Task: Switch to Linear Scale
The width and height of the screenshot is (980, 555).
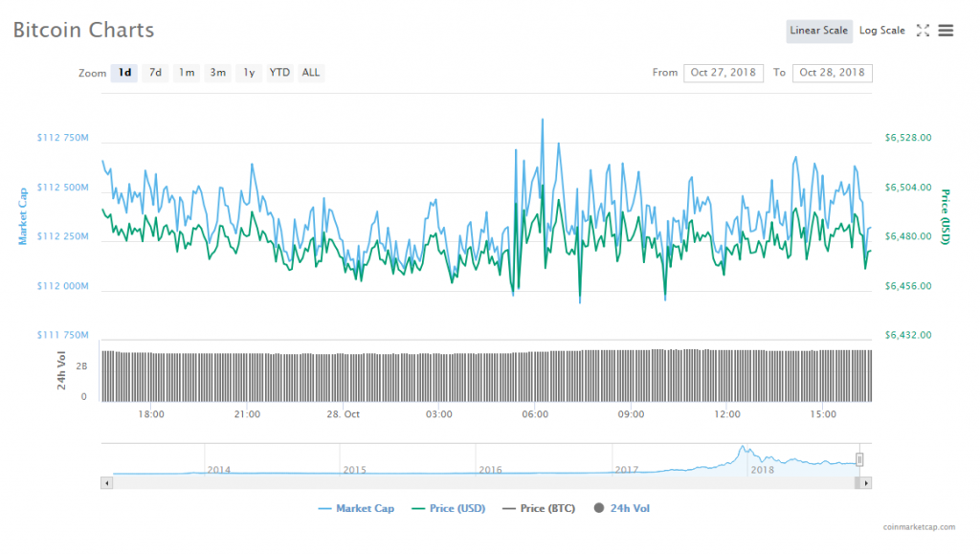Action: [x=818, y=31]
